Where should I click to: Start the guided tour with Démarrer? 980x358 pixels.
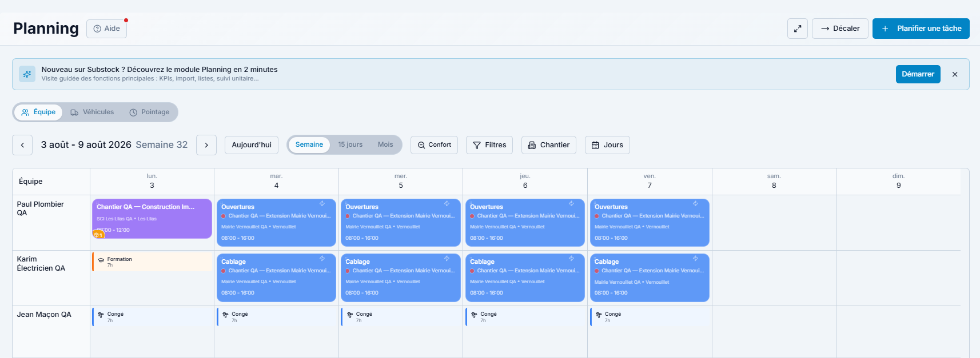(x=918, y=74)
